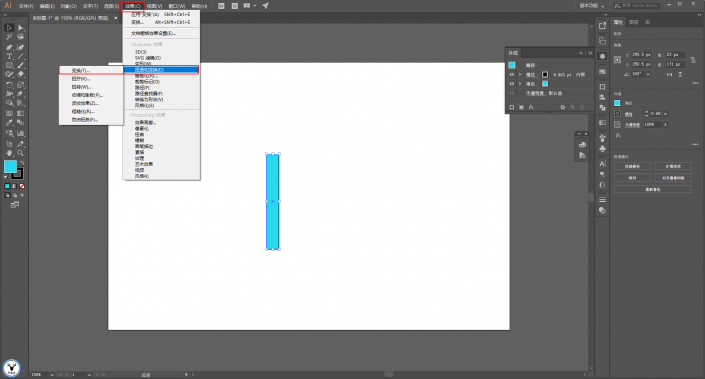Pick the Zoom magnifier tool
The image size is (705, 379).
click(21, 153)
